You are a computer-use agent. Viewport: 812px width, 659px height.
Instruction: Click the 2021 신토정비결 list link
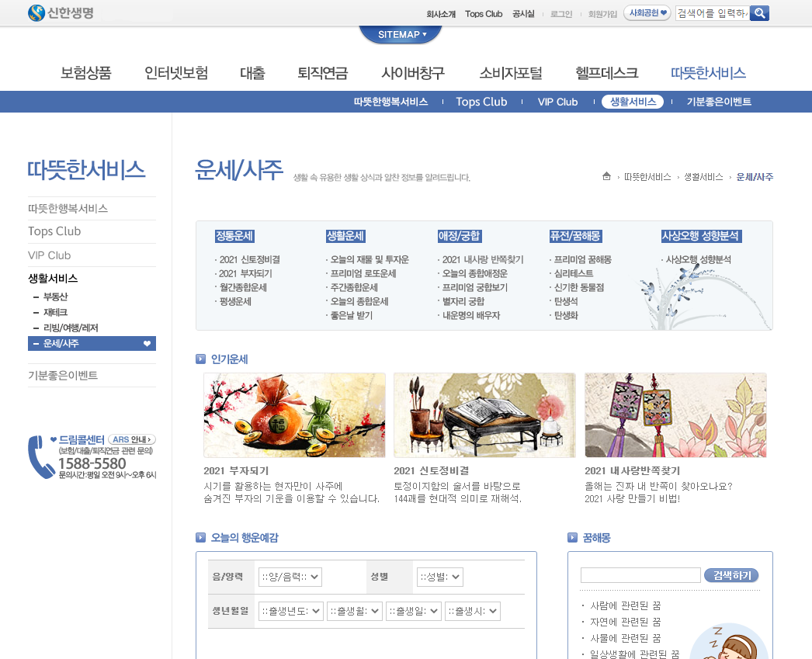pos(250,259)
